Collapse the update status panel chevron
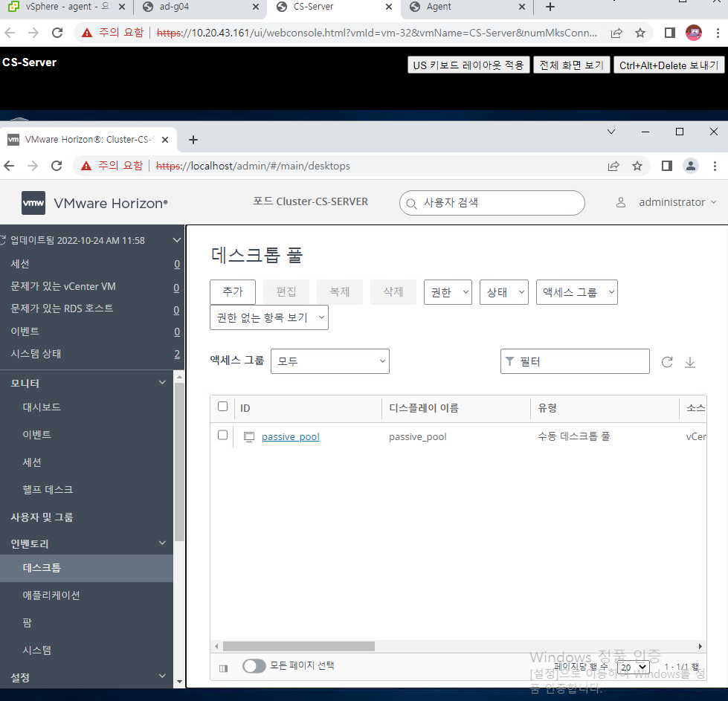 click(176, 240)
